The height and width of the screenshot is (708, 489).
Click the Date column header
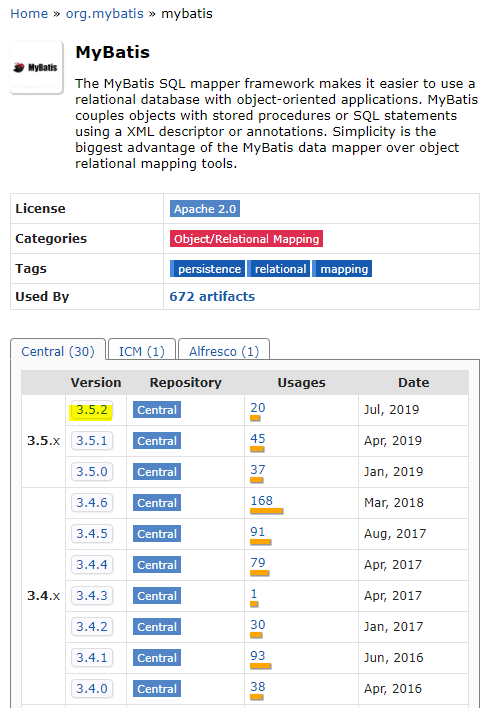(x=414, y=382)
